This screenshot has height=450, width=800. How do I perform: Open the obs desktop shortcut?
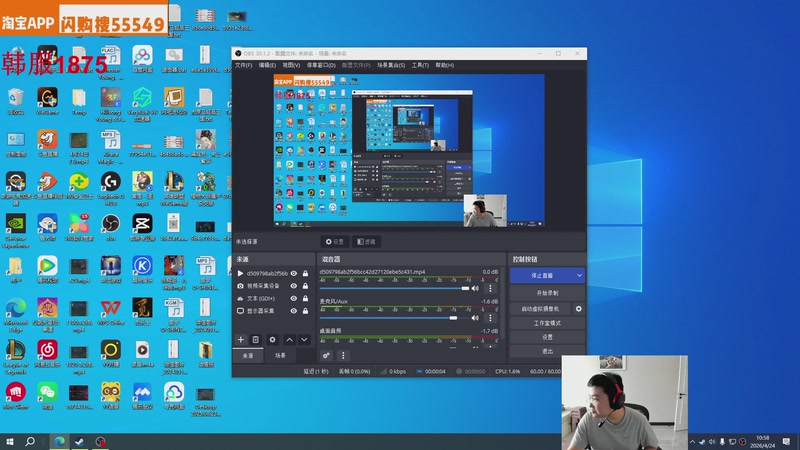click(x=110, y=228)
